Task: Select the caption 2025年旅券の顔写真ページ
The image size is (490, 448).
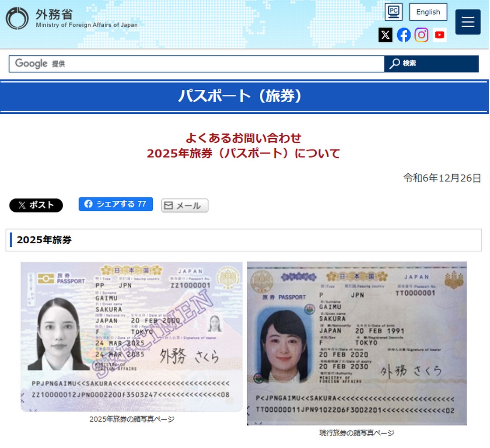Action: 132,419
